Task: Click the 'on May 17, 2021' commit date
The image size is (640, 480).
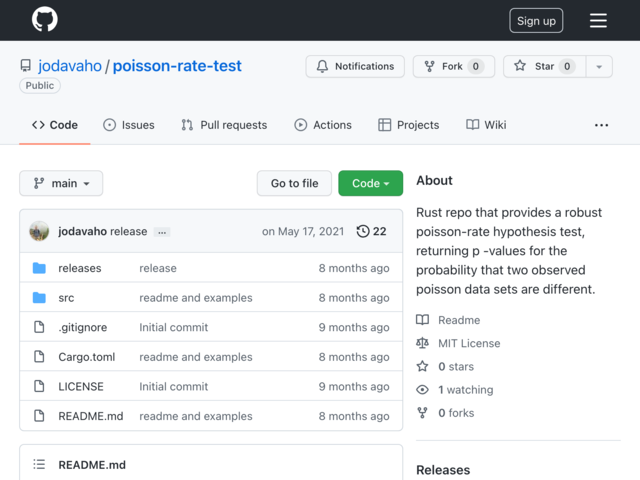Action: [x=303, y=231]
